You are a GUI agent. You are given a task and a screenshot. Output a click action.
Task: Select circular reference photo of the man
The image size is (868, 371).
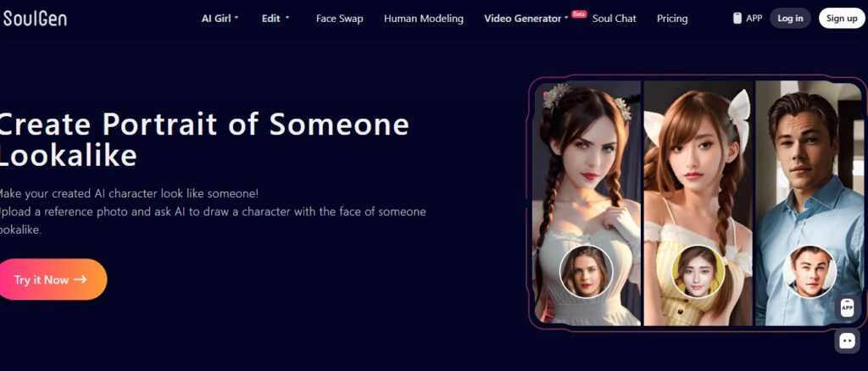click(x=810, y=272)
